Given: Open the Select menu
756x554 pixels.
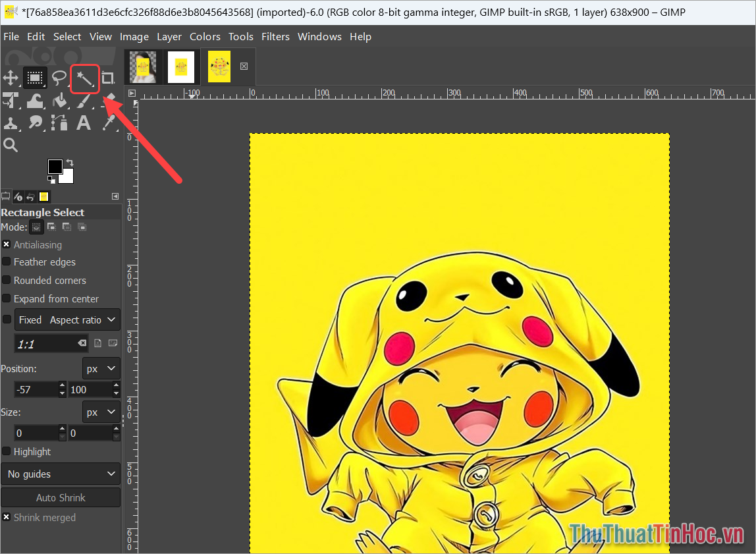Looking at the screenshot, I should (x=67, y=37).
